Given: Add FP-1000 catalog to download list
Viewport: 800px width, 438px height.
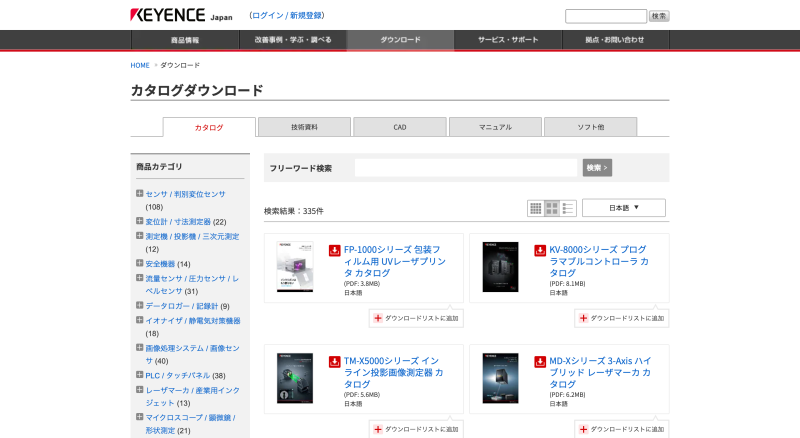Looking at the screenshot, I should (x=416, y=318).
